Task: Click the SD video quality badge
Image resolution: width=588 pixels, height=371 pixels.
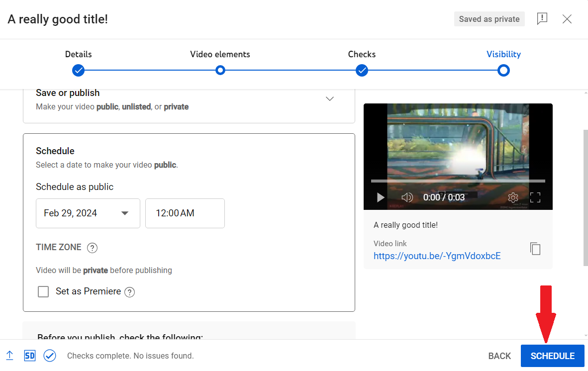Action: 29,356
